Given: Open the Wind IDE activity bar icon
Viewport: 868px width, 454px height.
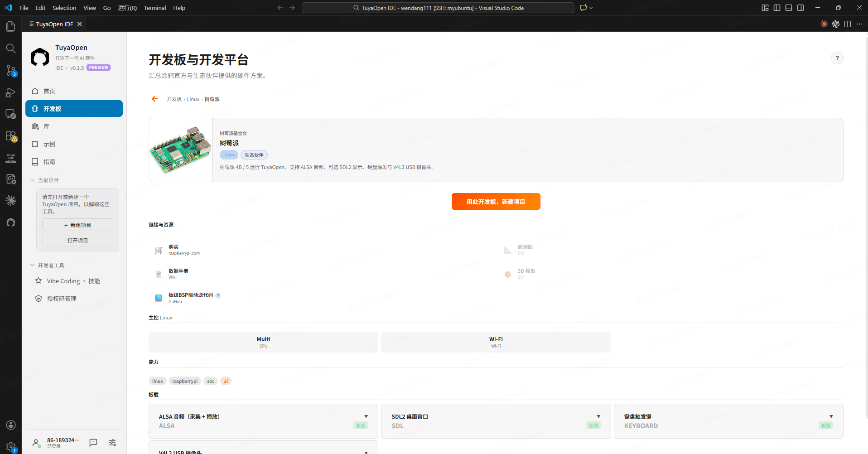Looking at the screenshot, I should pyautogui.click(x=10, y=157).
